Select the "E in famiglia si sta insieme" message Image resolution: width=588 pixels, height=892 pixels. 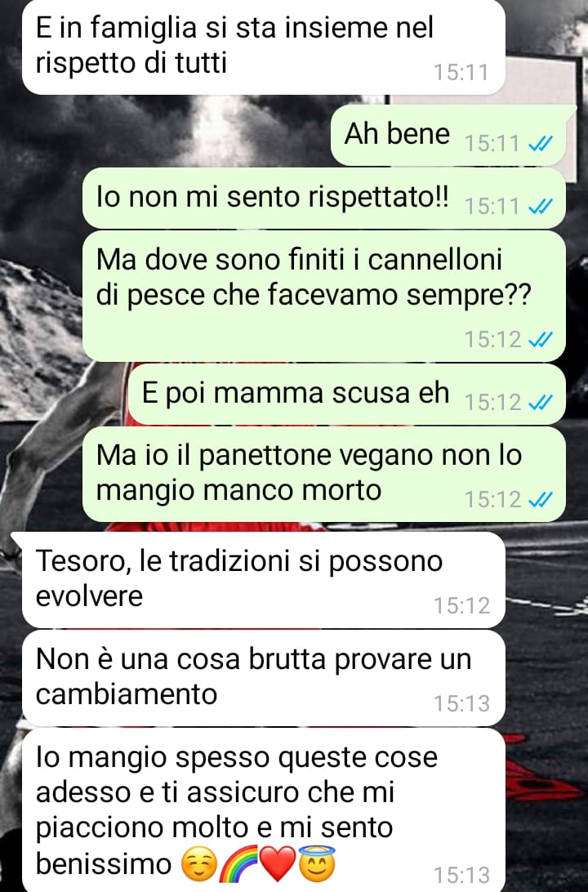[264, 47]
